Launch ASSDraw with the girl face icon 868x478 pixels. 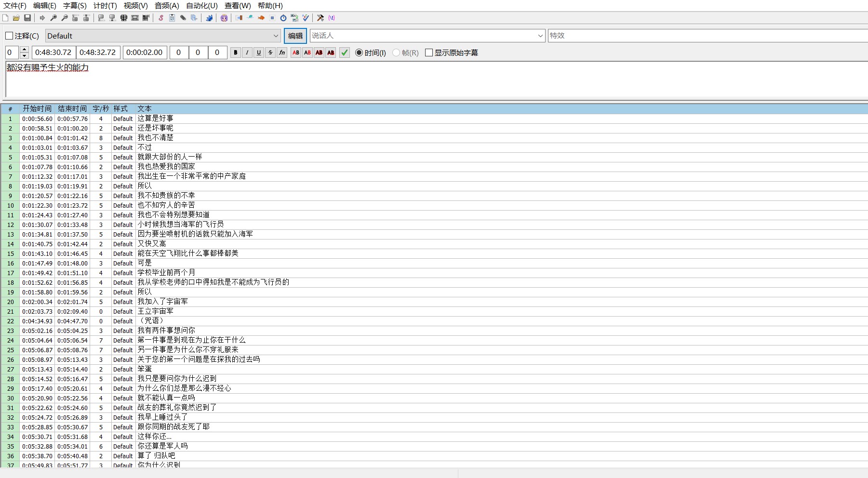(x=224, y=18)
